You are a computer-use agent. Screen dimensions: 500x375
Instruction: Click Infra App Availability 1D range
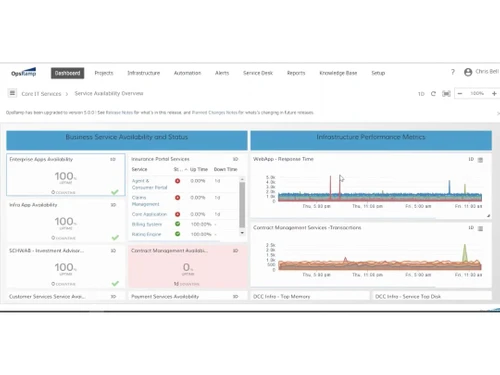click(x=113, y=205)
